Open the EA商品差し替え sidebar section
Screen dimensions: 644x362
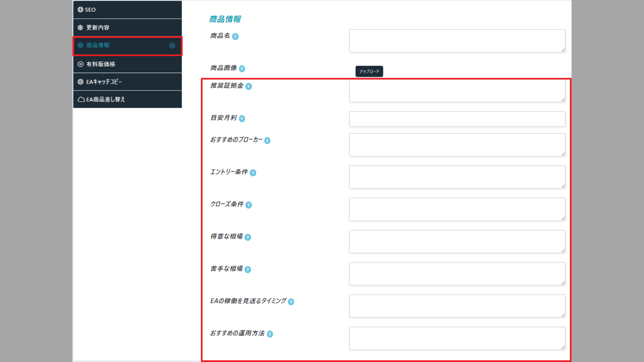tap(127, 99)
